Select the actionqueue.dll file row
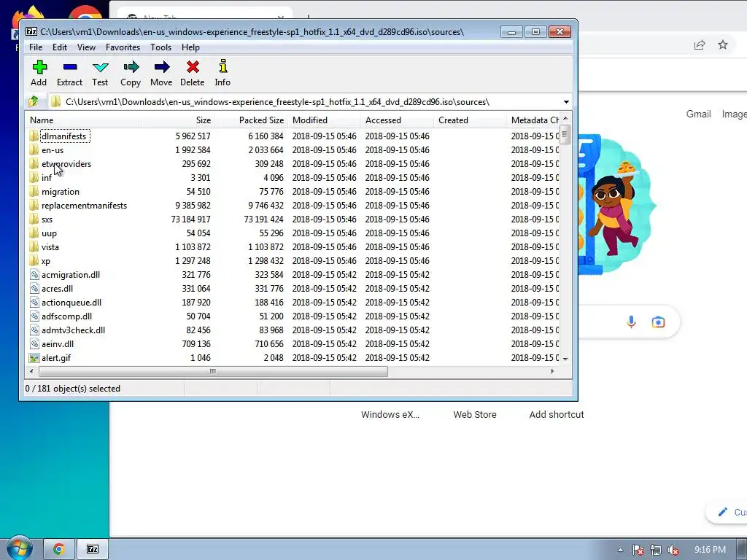 coord(293,303)
